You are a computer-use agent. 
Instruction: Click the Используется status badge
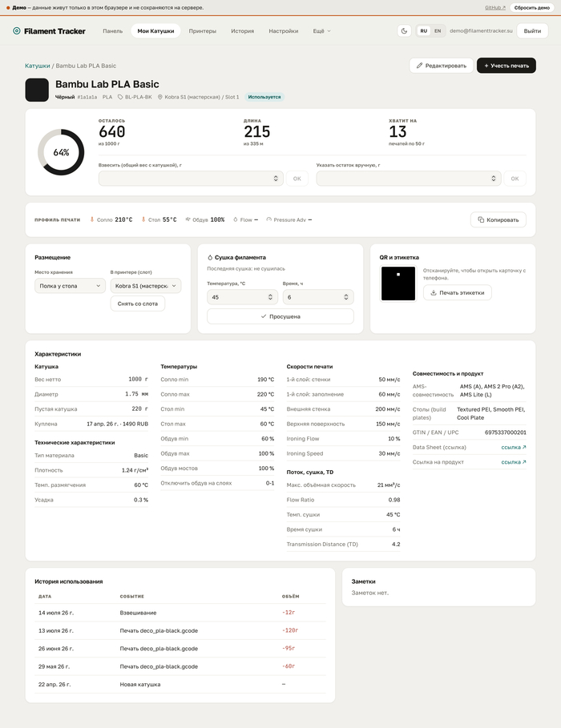[x=264, y=97]
